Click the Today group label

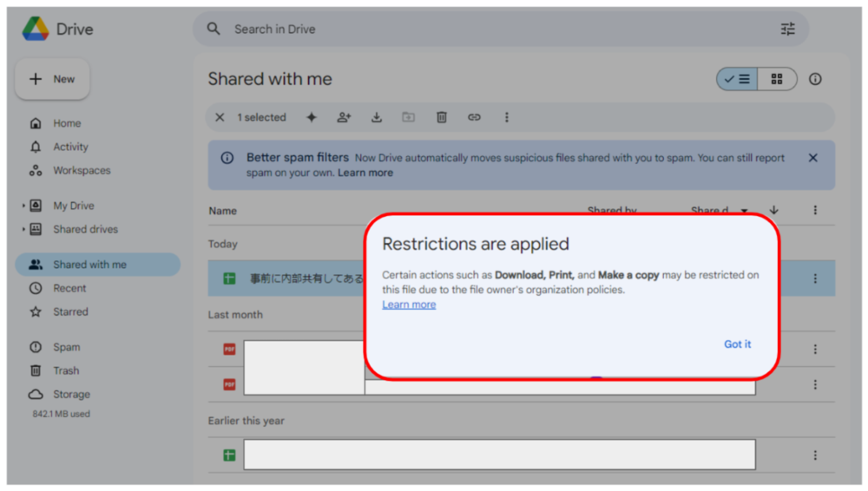point(222,244)
